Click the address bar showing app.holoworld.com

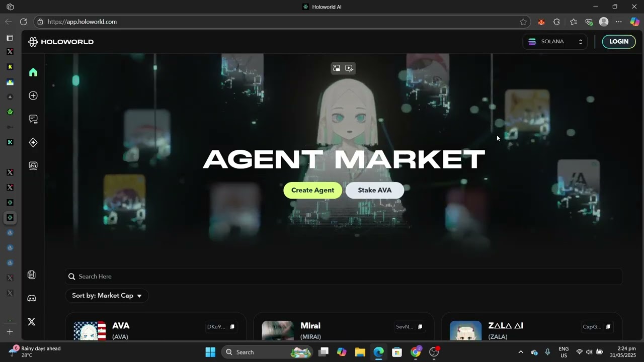coord(282,22)
